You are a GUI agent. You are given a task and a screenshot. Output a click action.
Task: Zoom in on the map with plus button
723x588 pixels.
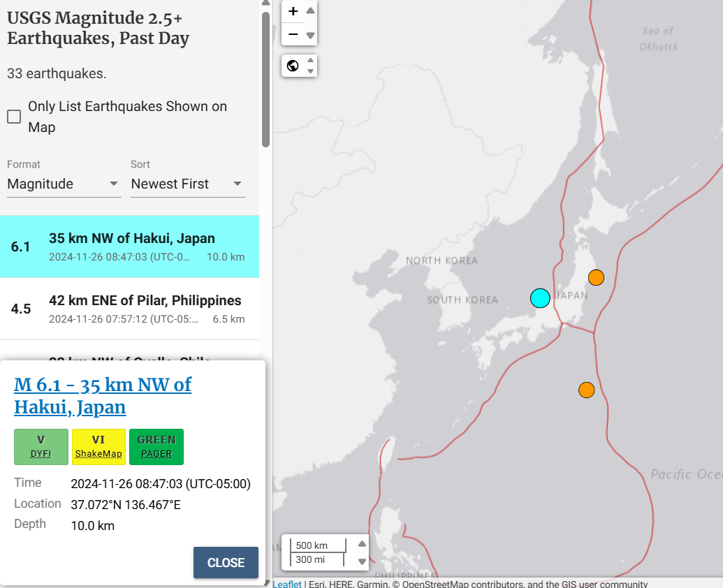(293, 11)
